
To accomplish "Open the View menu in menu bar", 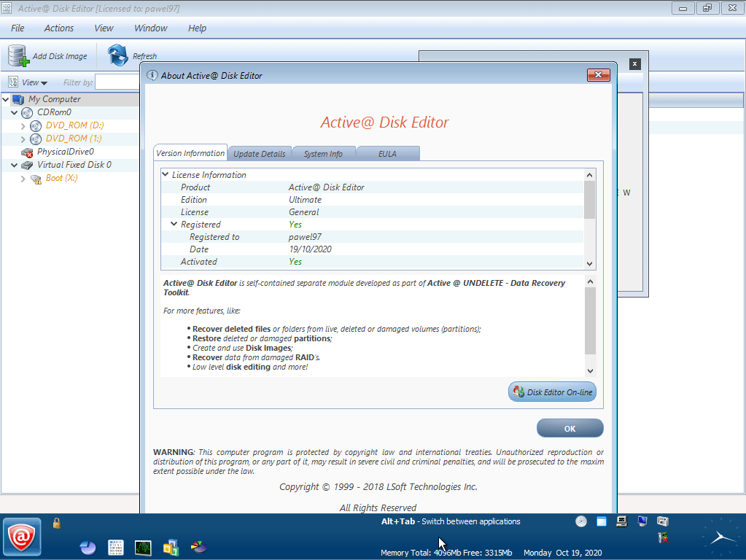I will pos(104,28).
